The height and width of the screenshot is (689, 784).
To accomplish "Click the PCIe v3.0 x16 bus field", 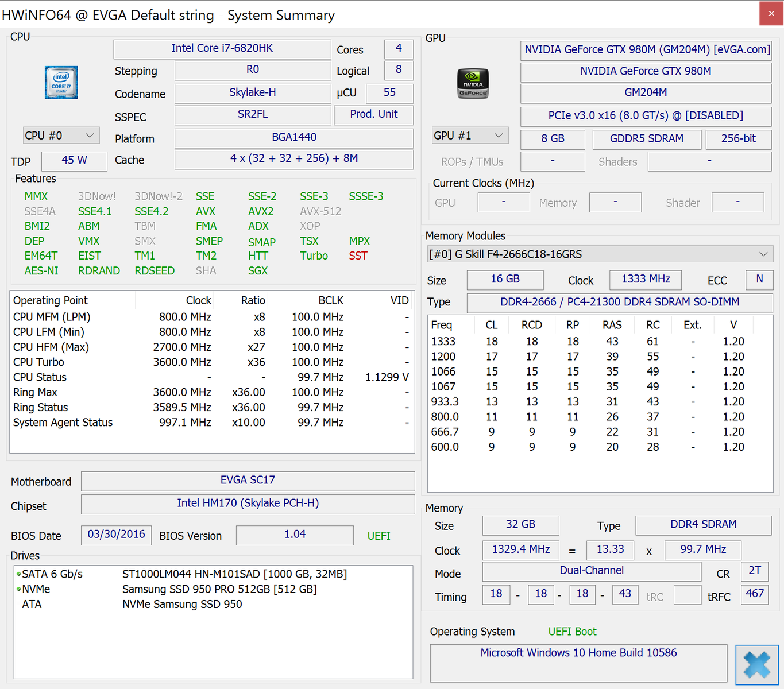I will point(646,117).
